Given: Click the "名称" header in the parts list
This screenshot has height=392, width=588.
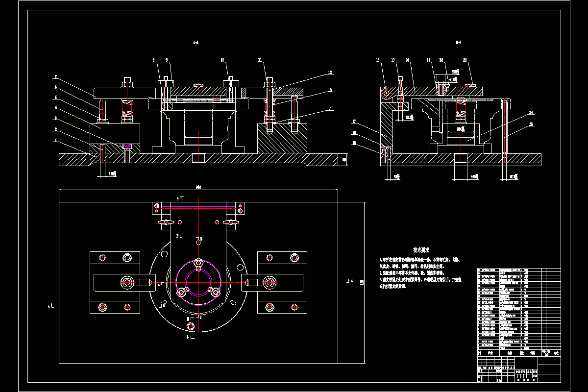Looking at the screenshot, I should (x=510, y=353).
